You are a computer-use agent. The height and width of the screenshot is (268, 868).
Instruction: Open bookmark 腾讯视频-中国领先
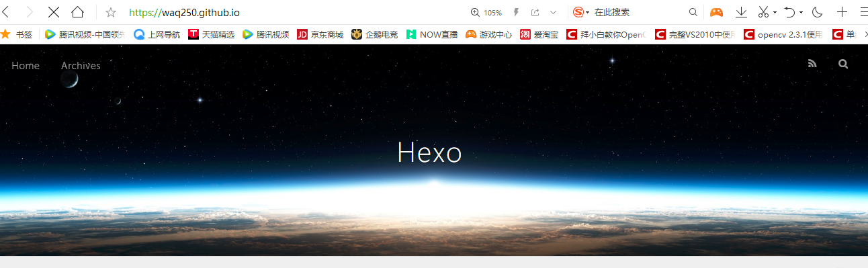[85, 34]
